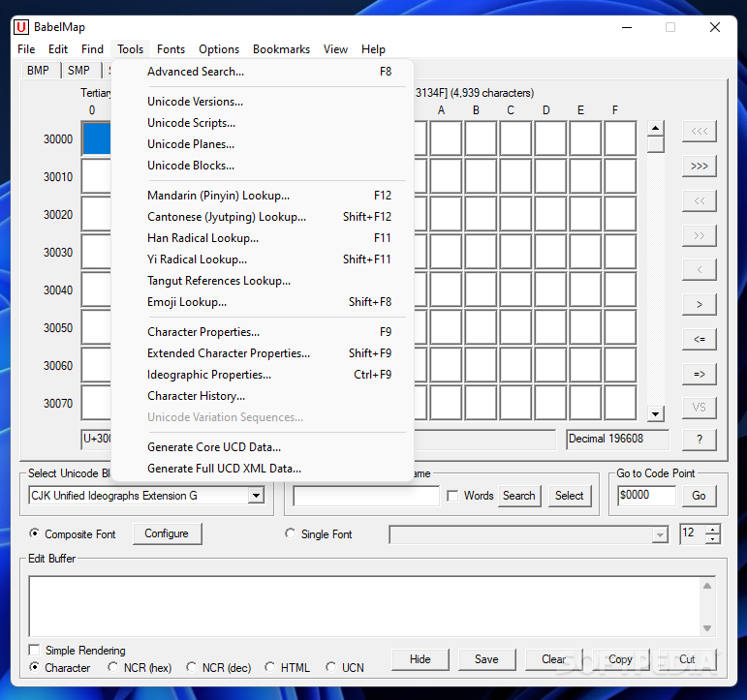Open the View menu
This screenshot has height=700, width=747.
(x=336, y=49)
